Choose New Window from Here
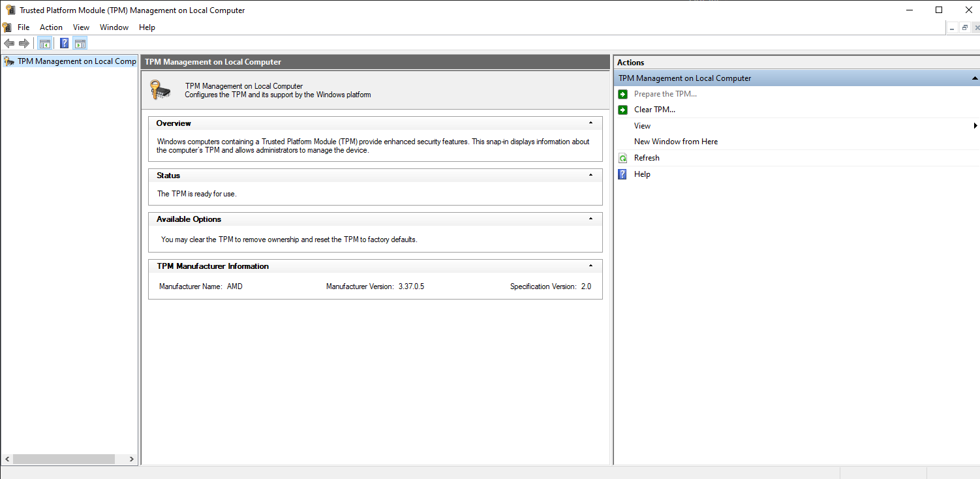Image resolution: width=980 pixels, height=479 pixels. [x=676, y=142]
